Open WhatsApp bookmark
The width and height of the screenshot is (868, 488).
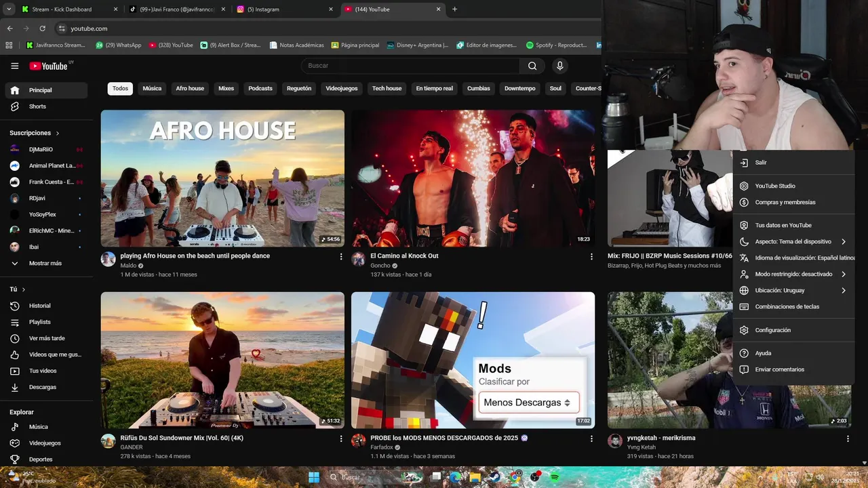point(119,45)
